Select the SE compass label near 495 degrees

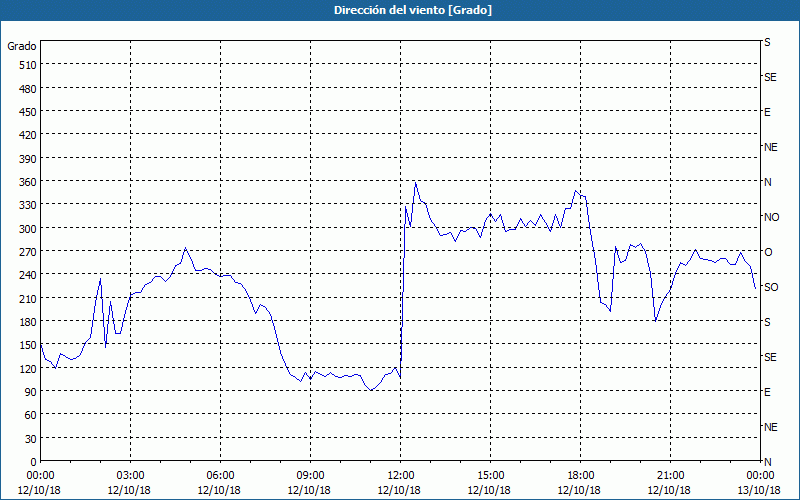click(770, 77)
